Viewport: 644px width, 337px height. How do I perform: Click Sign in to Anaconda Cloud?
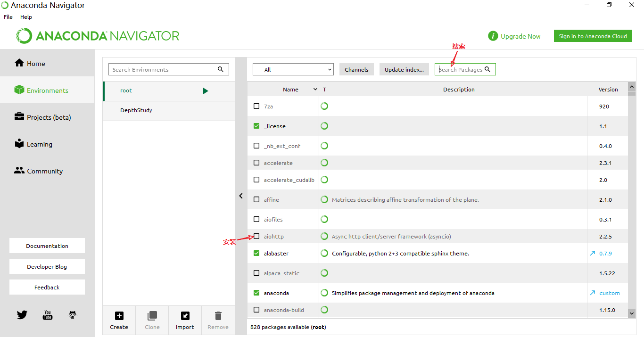(593, 36)
